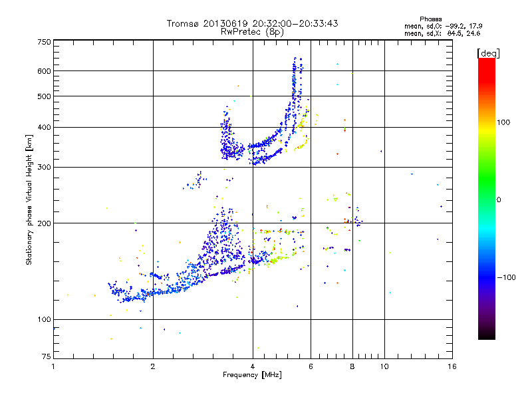Click the x-axis label "2"
532x399 pixels.
153,366
